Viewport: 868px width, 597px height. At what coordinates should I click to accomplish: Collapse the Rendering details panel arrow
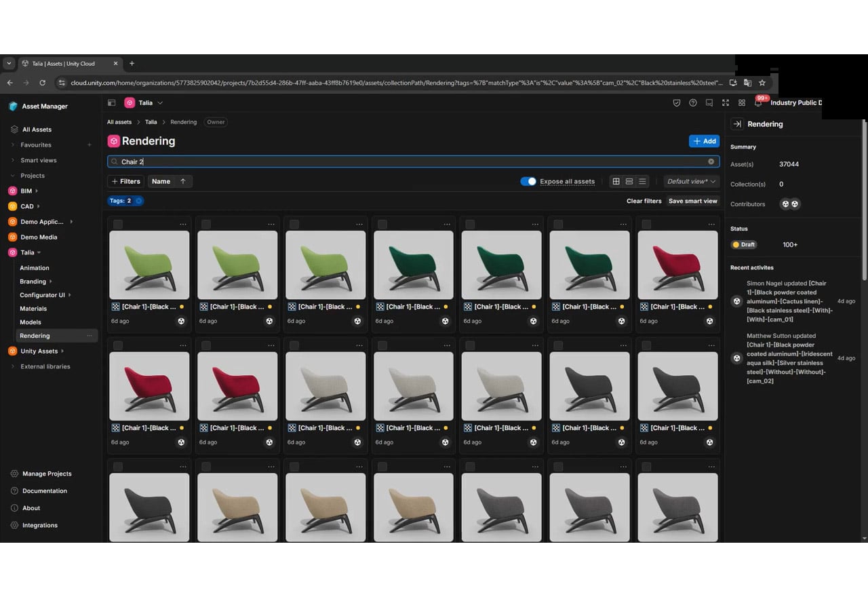737,124
